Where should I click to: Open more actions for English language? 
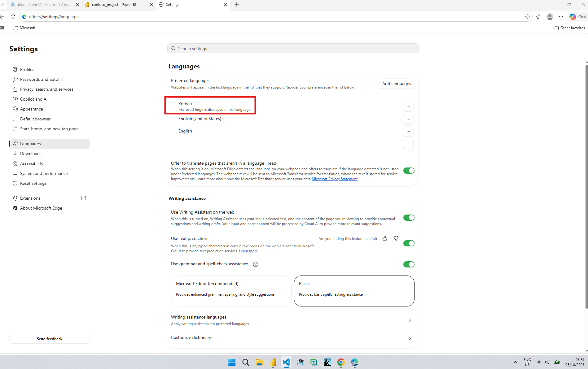(x=408, y=132)
